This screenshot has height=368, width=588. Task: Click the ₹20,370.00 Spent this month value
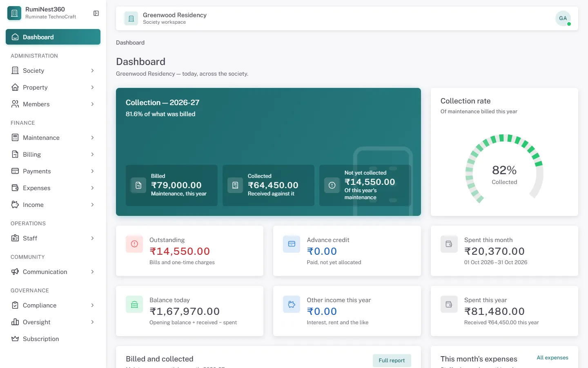(494, 251)
